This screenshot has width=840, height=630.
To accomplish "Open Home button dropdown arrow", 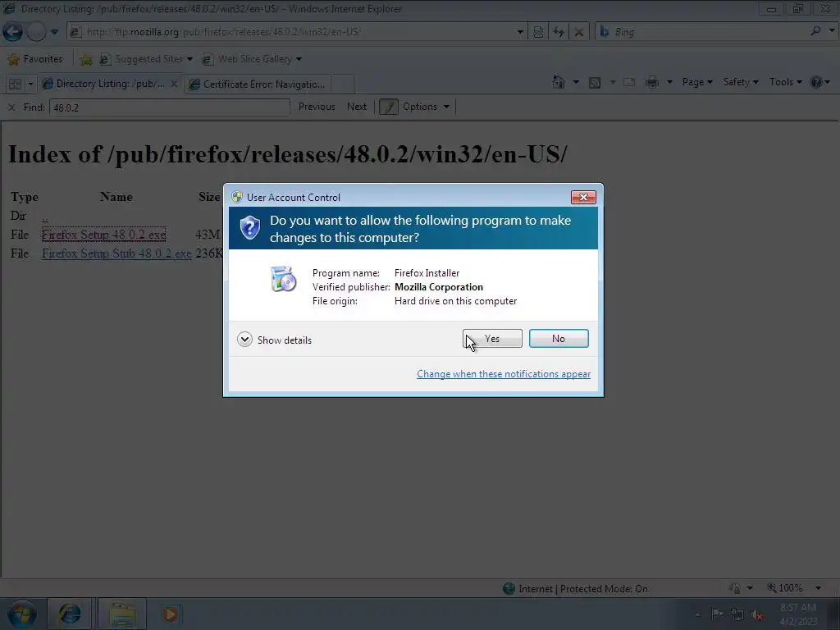I will [576, 82].
